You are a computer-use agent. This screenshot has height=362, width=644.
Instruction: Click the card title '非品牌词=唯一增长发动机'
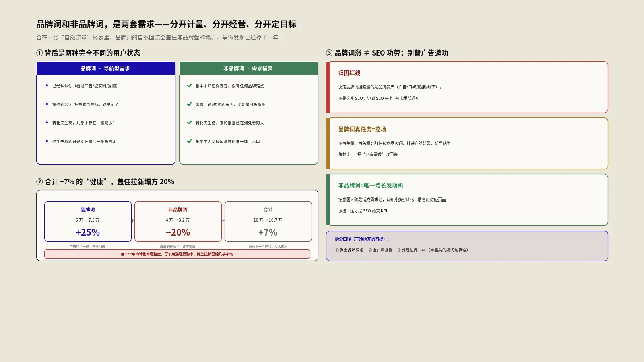[x=371, y=185]
